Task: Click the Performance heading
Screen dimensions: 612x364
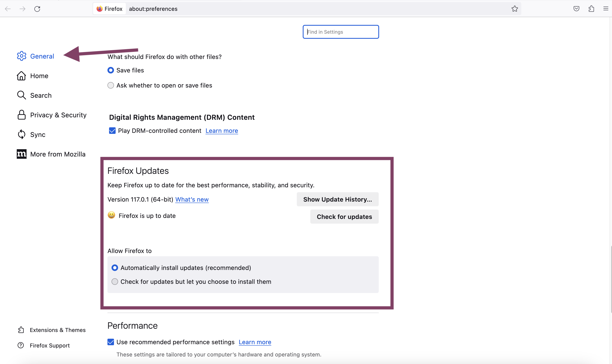Action: 133,325
